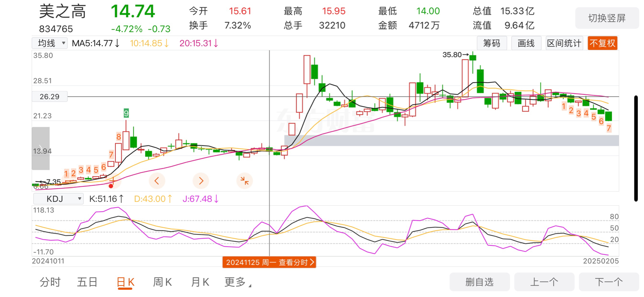This screenshot has width=644, height=297.
Task: Click the gray expand handle left of chart
Action: pyautogui.click(x=41, y=148)
